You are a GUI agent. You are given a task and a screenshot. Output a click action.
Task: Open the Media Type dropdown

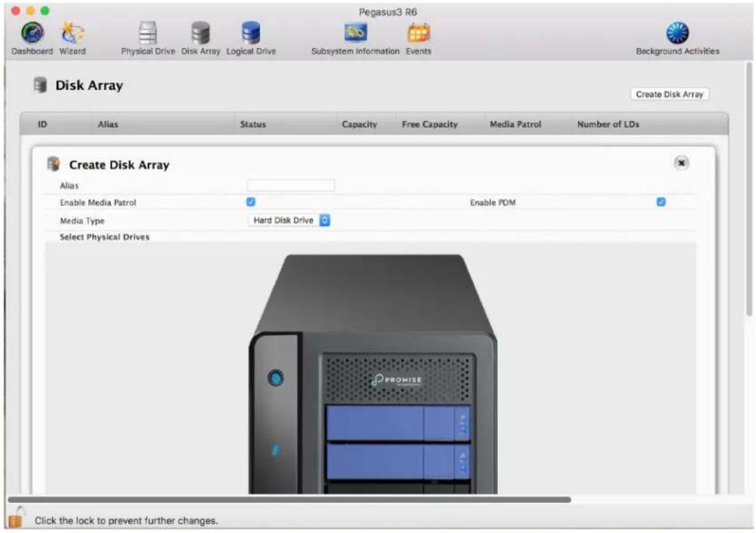(x=289, y=220)
